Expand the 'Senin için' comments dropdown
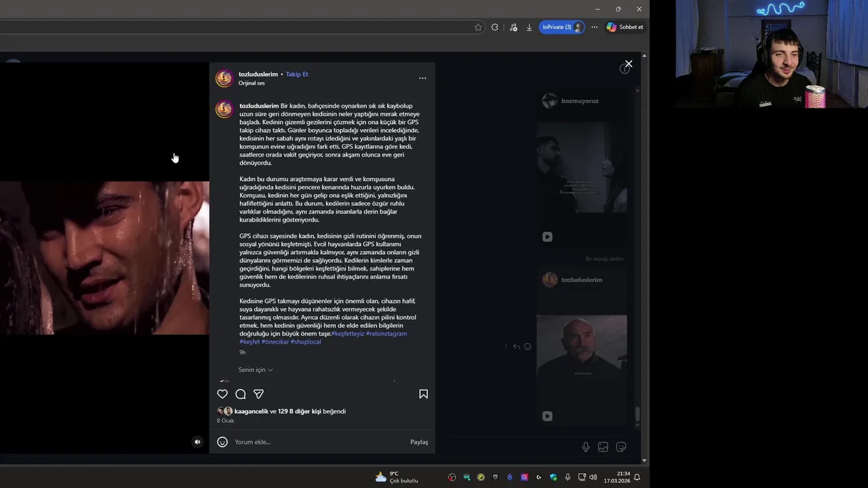The height and width of the screenshot is (488, 868). pos(256,369)
